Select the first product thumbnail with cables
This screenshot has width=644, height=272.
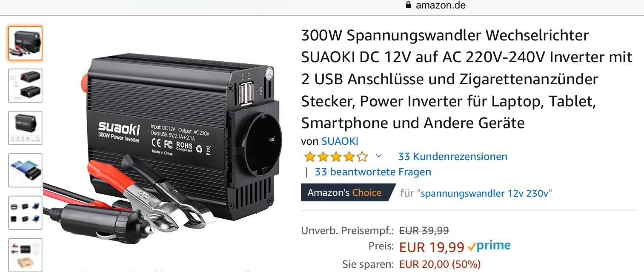point(25,43)
